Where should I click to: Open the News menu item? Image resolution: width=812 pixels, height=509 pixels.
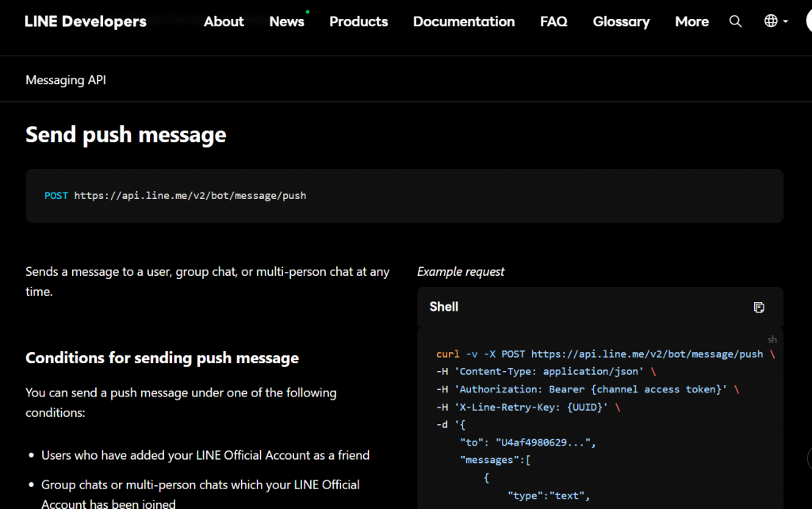tap(287, 21)
